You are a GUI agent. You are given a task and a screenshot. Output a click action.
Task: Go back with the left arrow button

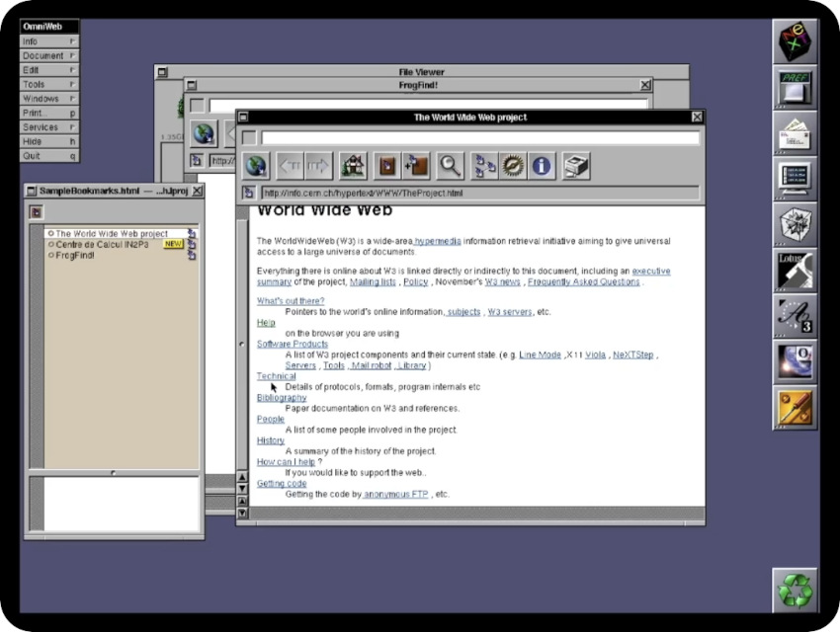[x=290, y=166]
